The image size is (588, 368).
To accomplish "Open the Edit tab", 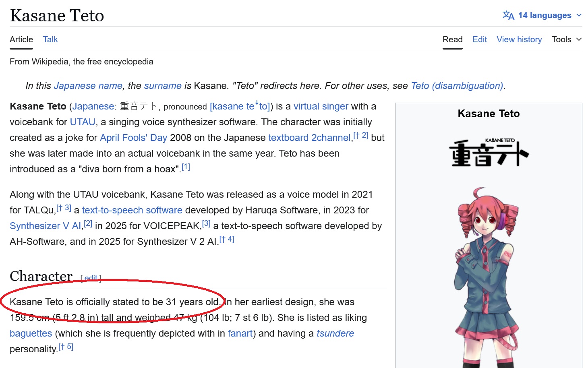I will [480, 39].
